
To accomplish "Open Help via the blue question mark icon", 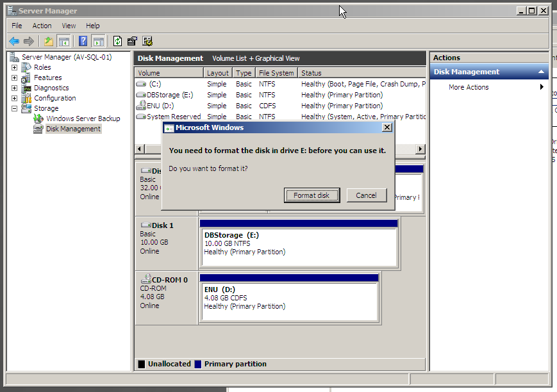I will 83,42.
